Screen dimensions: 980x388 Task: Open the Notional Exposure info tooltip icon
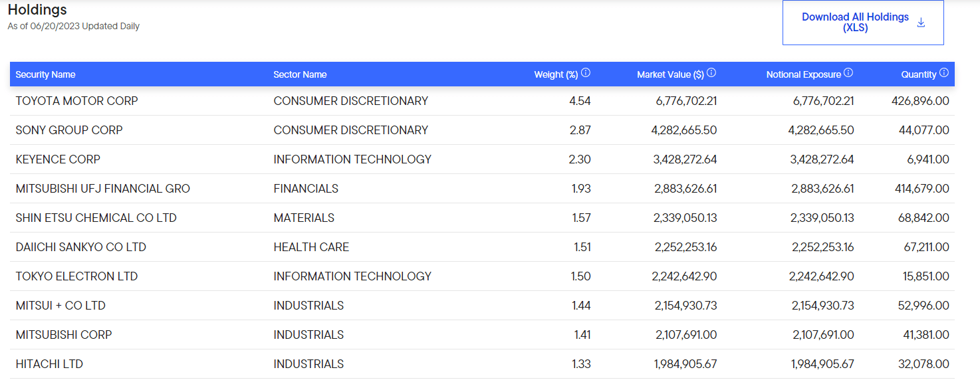(848, 73)
